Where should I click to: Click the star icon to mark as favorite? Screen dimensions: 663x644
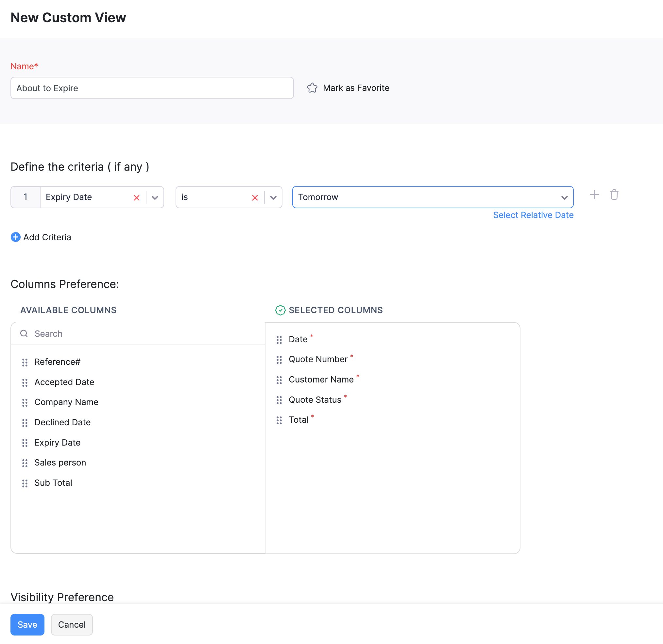coord(312,88)
